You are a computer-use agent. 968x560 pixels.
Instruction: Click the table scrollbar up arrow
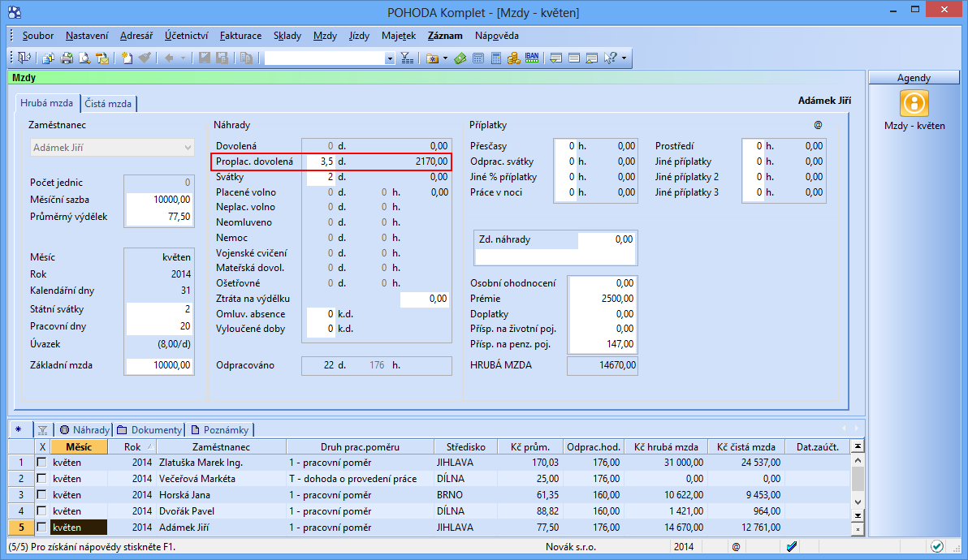[858, 459]
